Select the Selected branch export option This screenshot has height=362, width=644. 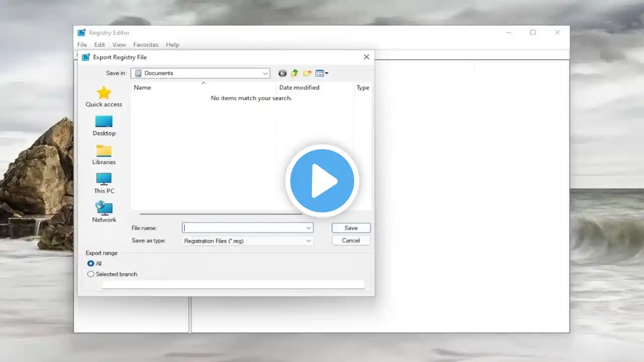pyautogui.click(x=91, y=274)
